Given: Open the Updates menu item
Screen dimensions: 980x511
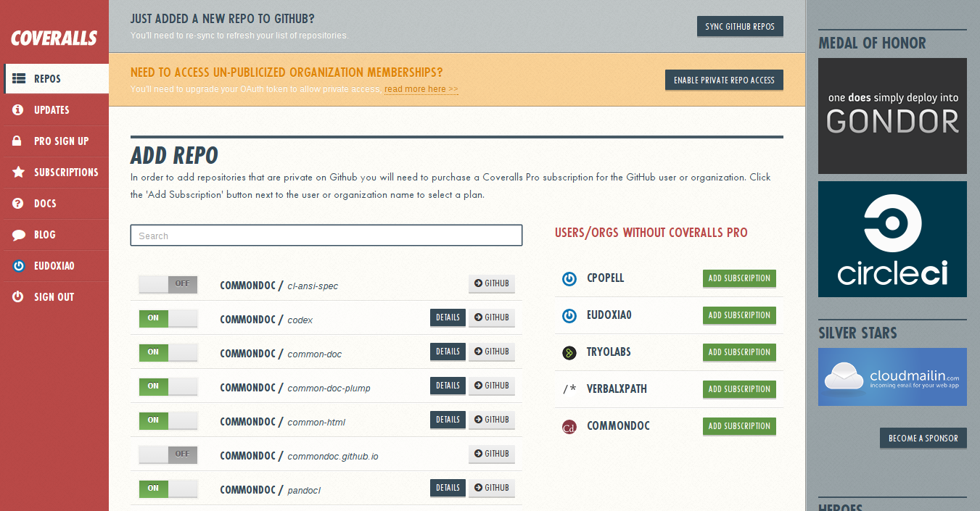Looking at the screenshot, I should 54,109.
